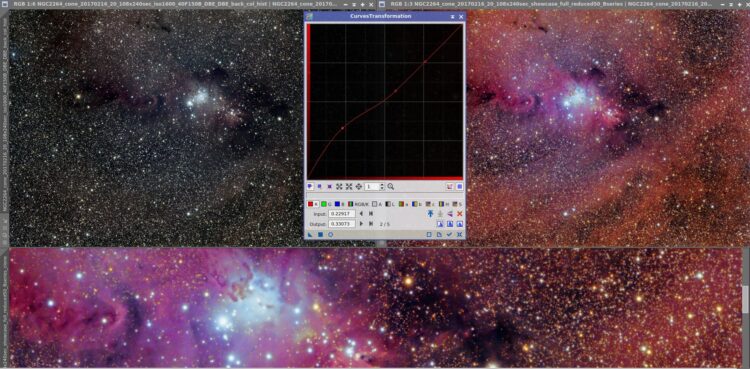Select the middle curve control point
The height and width of the screenshot is (369, 750).
pyautogui.click(x=395, y=91)
